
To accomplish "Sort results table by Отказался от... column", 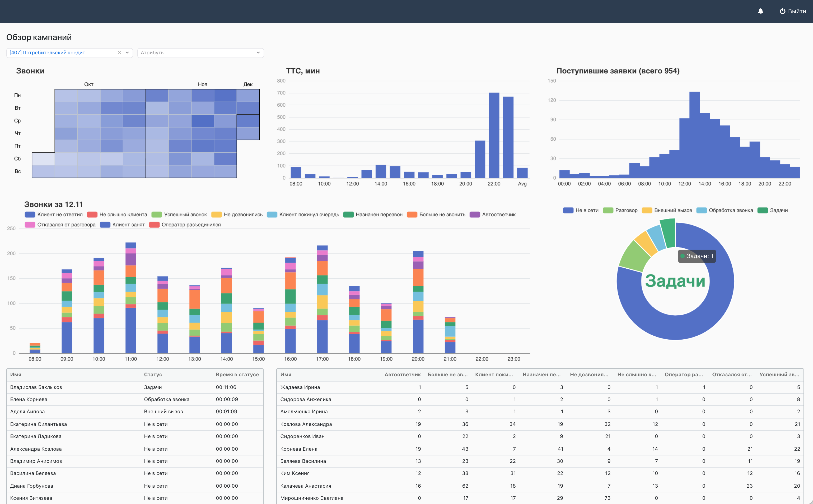I will pyautogui.click(x=732, y=375).
